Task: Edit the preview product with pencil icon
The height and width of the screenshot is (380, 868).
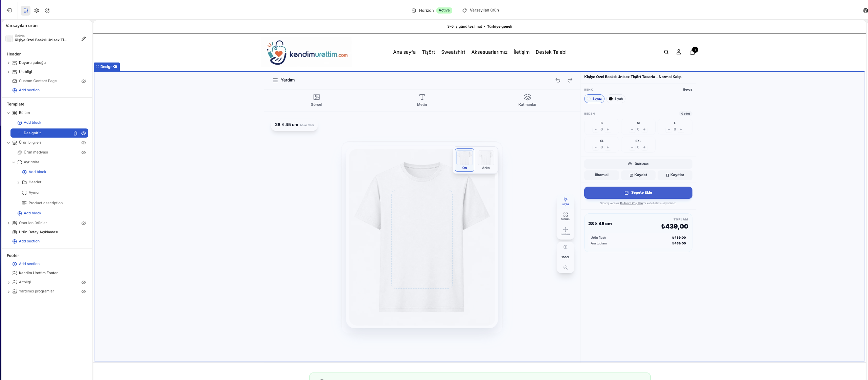Action: tap(84, 39)
